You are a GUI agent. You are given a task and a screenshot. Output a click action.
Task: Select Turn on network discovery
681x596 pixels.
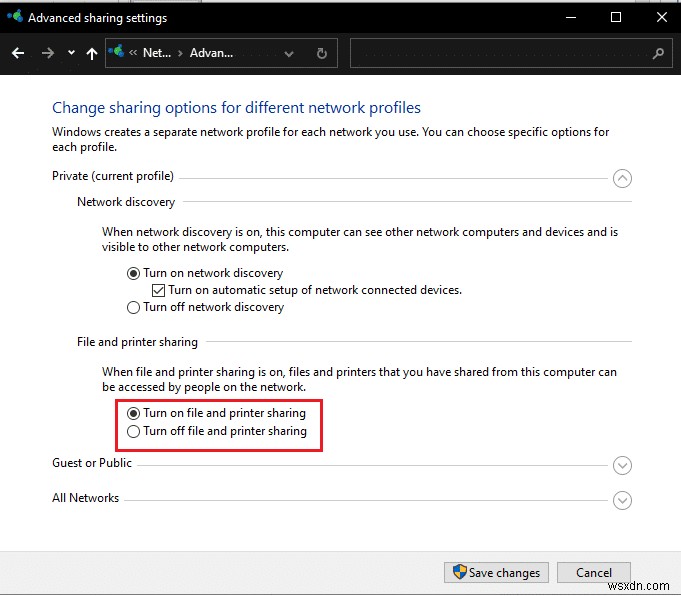click(133, 273)
